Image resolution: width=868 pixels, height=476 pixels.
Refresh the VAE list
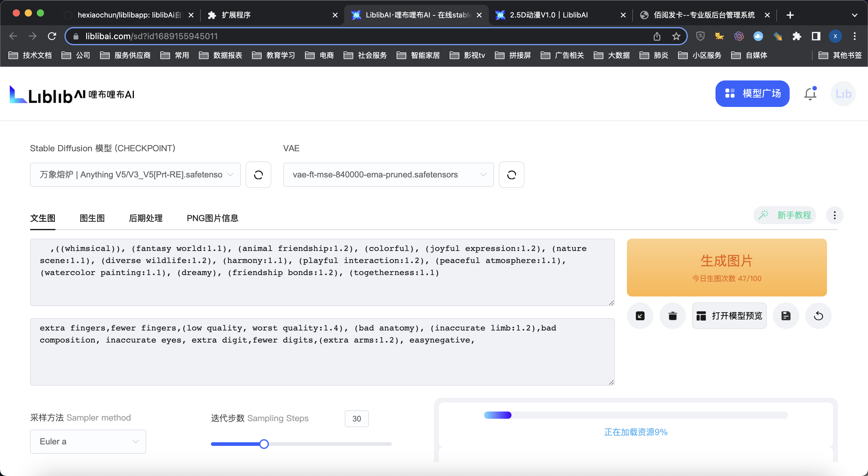tap(511, 174)
